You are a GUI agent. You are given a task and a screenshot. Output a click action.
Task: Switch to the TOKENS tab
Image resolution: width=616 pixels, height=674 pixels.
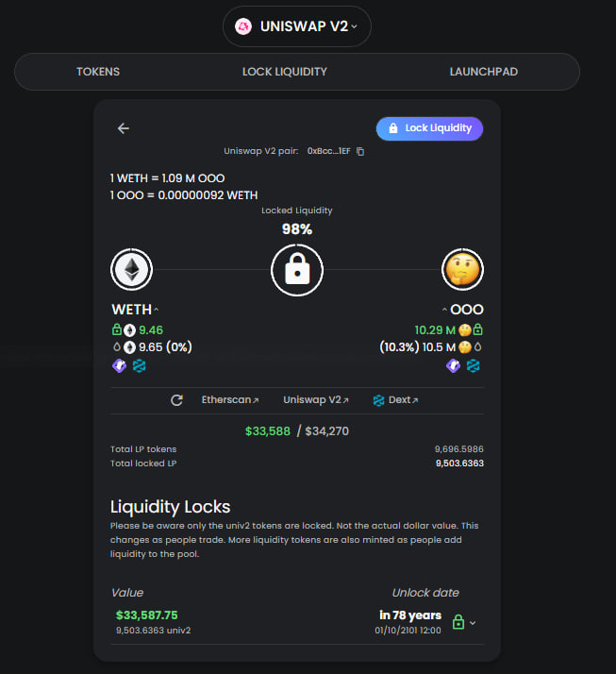(98, 72)
